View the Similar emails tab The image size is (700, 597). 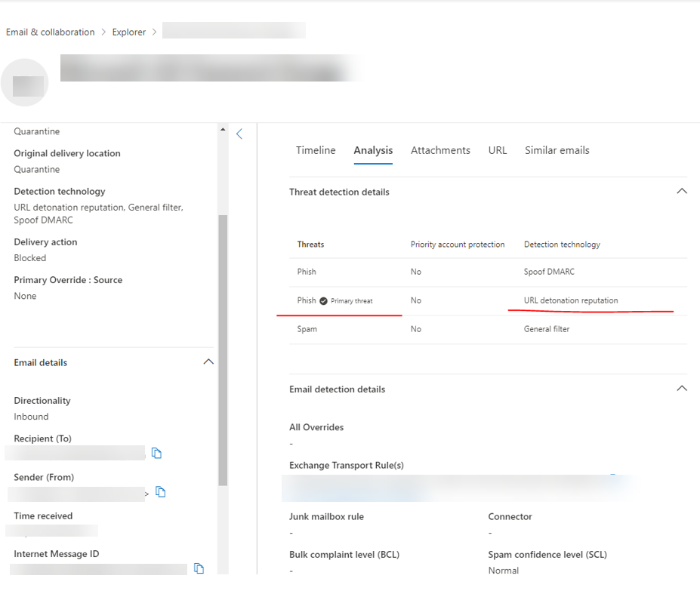coord(557,150)
